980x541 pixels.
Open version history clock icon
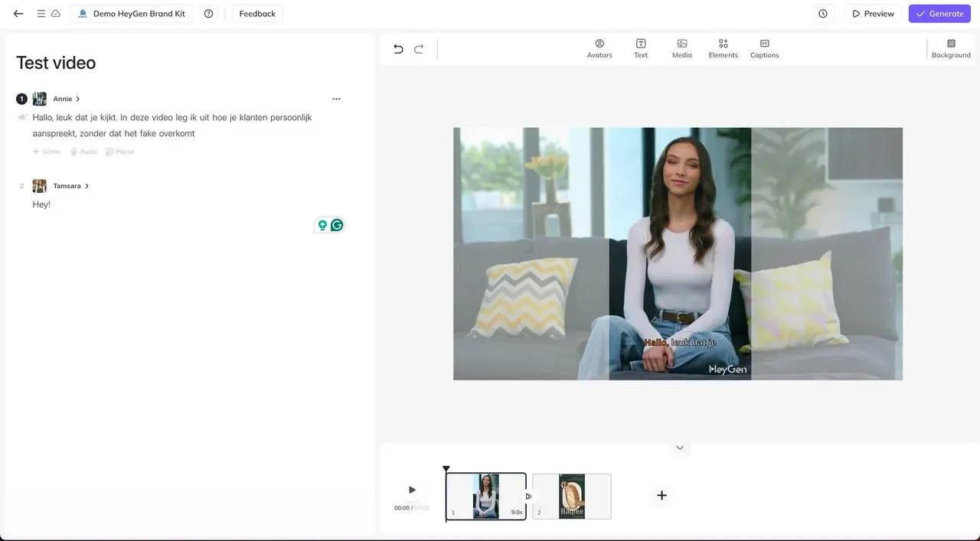[x=823, y=14]
